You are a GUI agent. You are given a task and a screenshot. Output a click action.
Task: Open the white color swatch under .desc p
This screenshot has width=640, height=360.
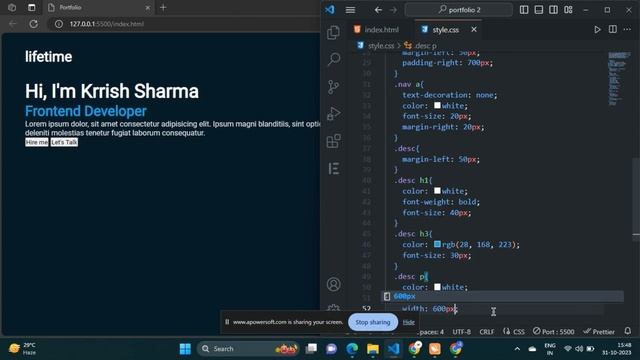(x=437, y=287)
